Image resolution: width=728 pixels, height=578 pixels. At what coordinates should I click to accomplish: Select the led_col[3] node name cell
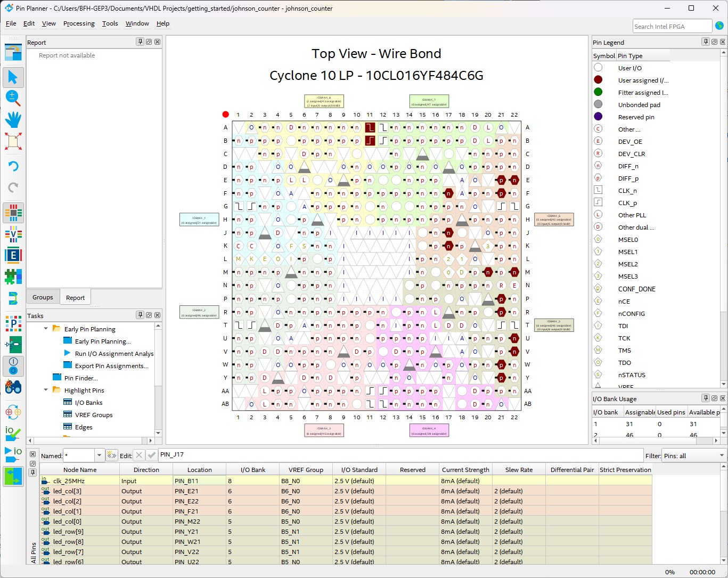[x=80, y=491]
